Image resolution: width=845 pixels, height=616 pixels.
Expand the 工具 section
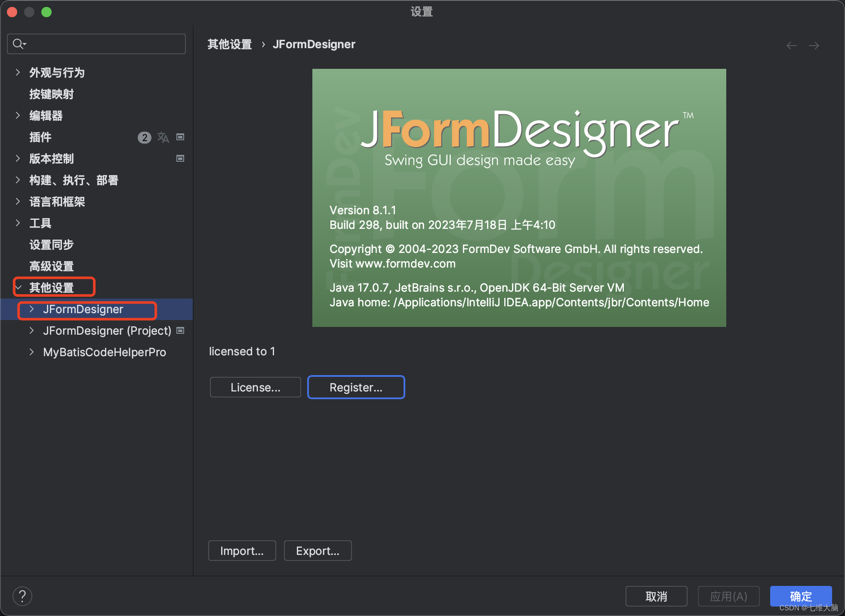tap(18, 223)
